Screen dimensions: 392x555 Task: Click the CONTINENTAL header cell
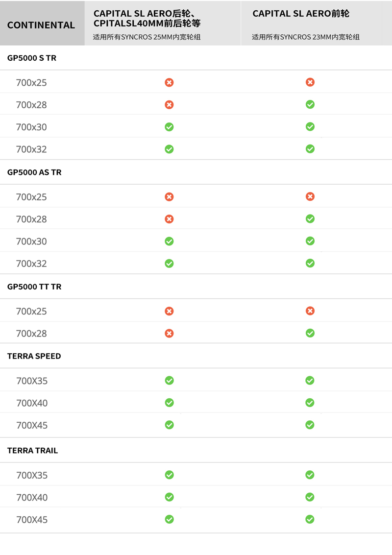click(41, 25)
